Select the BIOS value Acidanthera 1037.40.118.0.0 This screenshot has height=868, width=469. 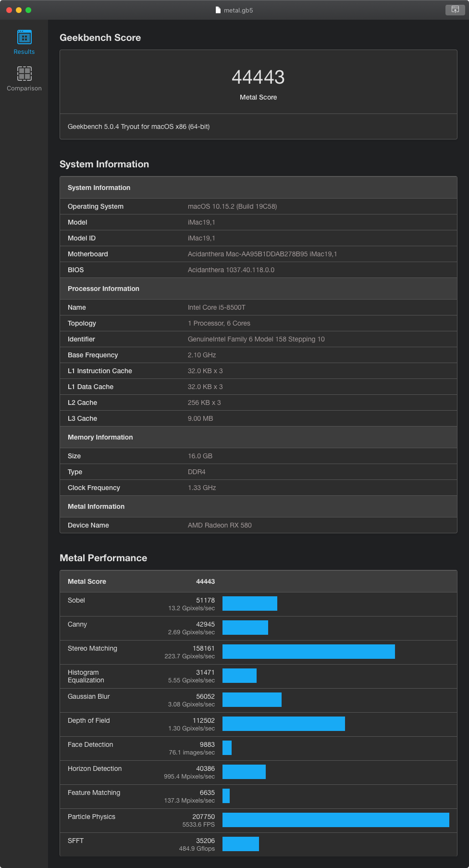(231, 270)
